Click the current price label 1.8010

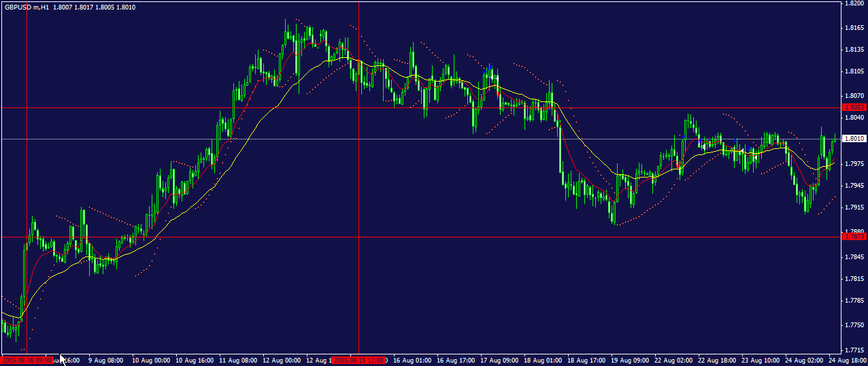854,139
